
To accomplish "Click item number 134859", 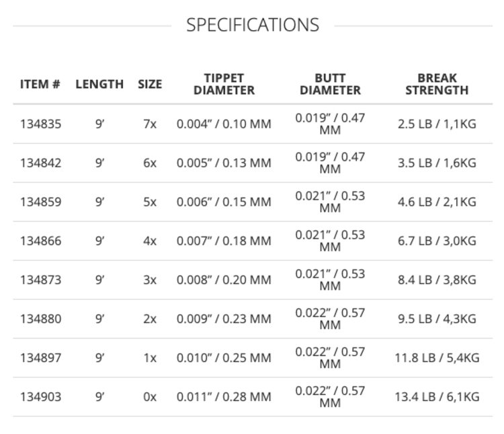I will (40, 202).
